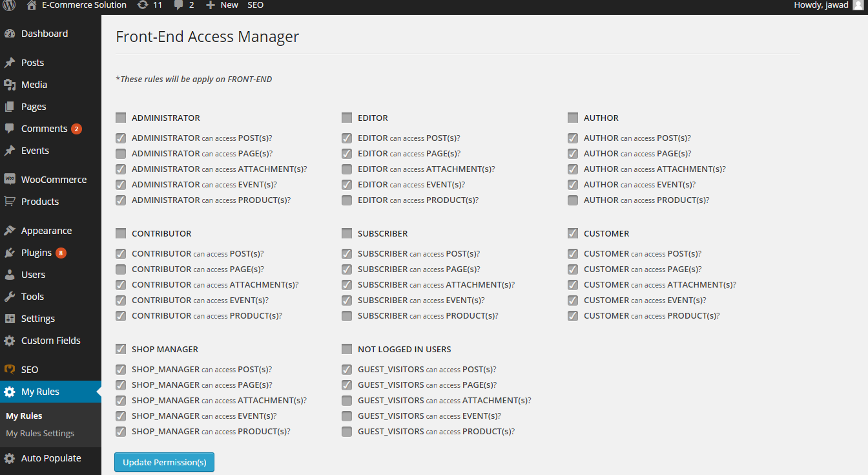
Task: Open the updates icon showing 11
Action: click(143, 5)
